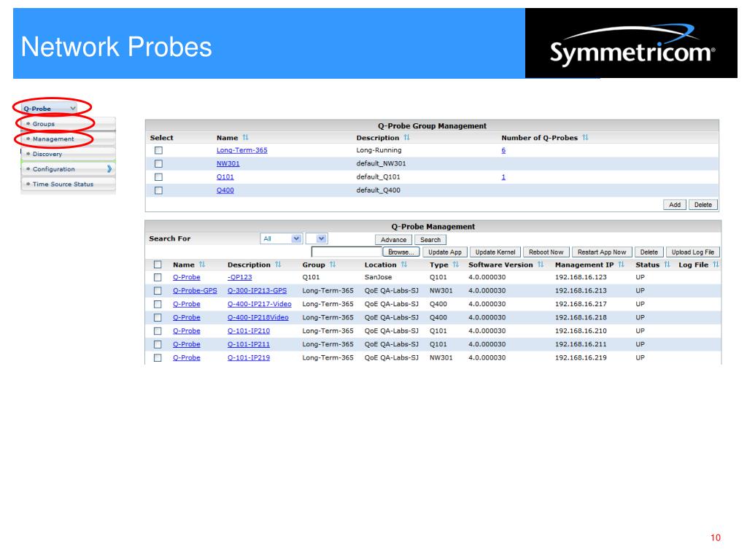Select the Long-Running description cell
The width and height of the screenshot is (747, 560).
click(379, 150)
